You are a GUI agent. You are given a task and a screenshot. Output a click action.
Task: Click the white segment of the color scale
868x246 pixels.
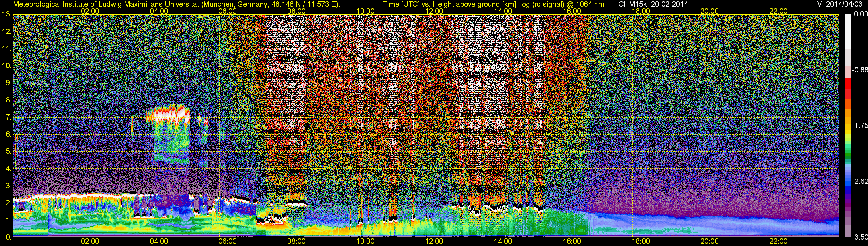click(x=847, y=32)
